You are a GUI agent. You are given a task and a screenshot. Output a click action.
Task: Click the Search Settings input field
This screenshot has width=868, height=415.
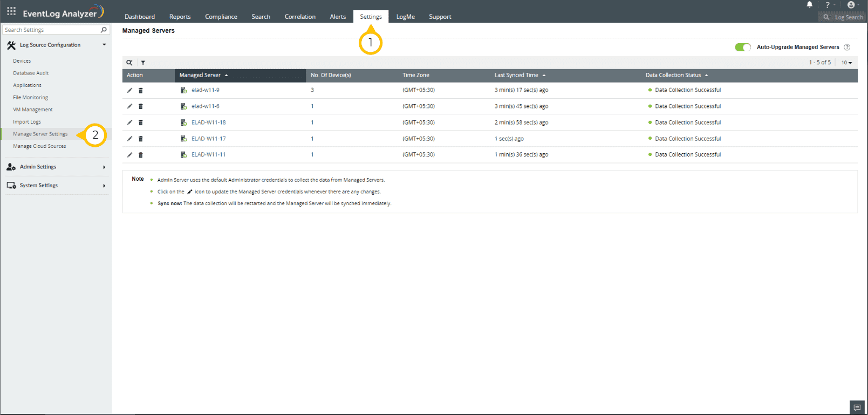click(51, 30)
